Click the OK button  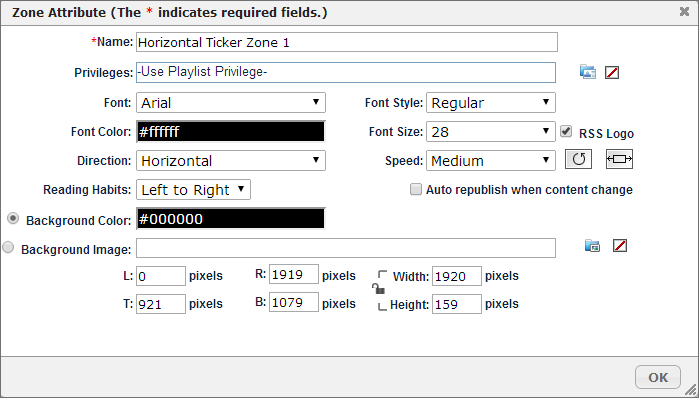click(x=658, y=377)
